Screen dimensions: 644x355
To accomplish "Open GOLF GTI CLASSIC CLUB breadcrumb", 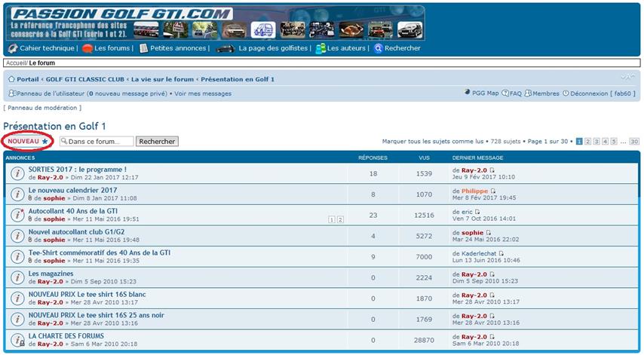I will (85, 79).
